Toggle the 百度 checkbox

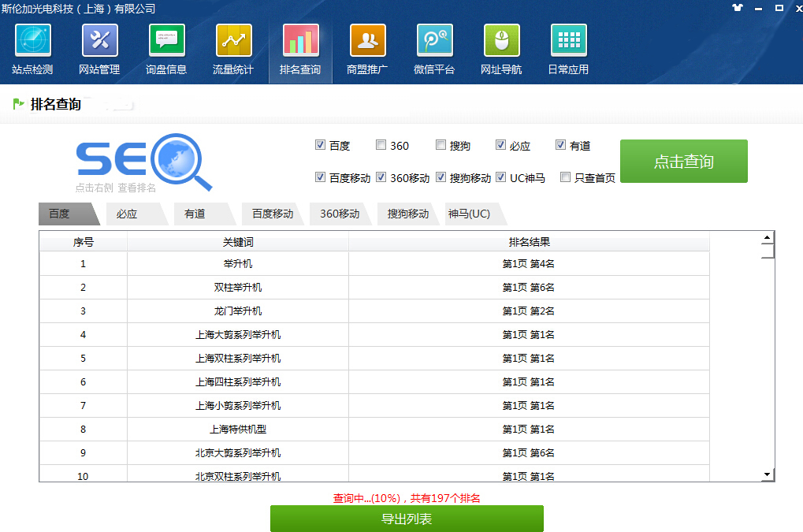(320, 145)
